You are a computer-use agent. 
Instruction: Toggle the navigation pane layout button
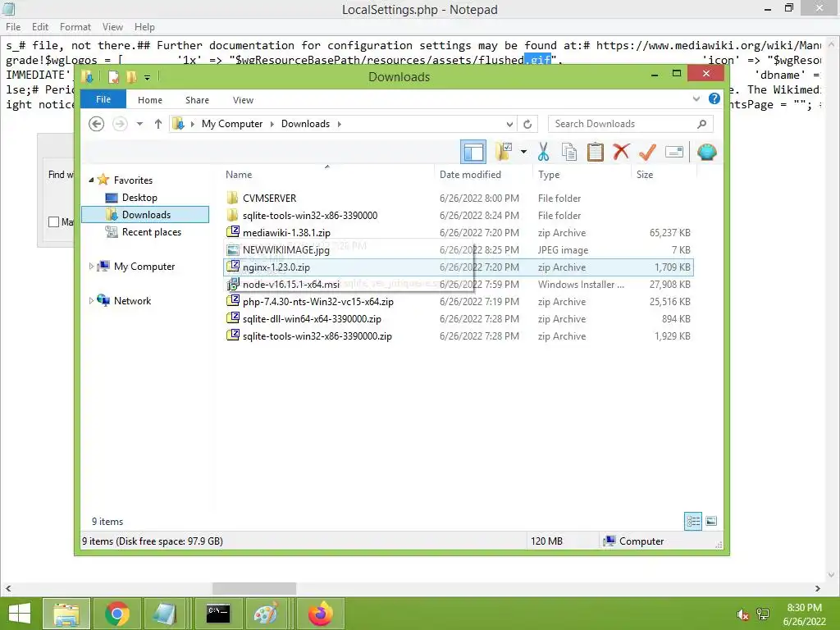click(x=473, y=152)
